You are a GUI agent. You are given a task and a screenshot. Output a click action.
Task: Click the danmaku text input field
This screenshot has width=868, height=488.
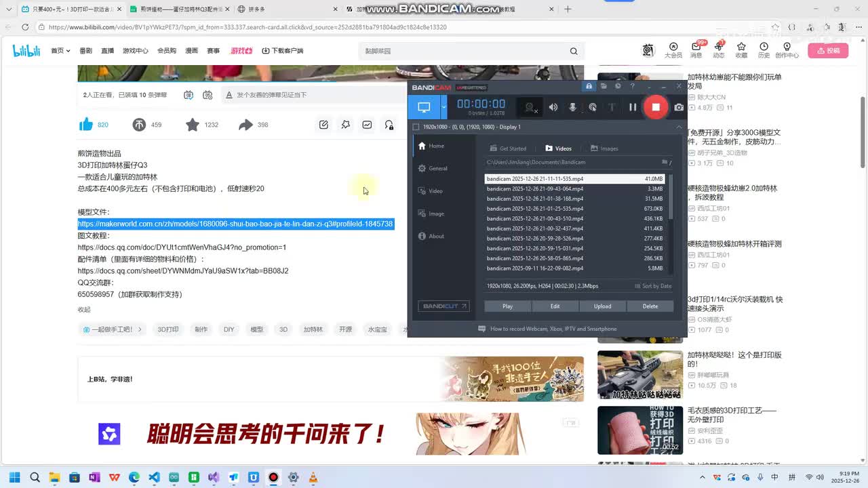pyautogui.click(x=315, y=95)
